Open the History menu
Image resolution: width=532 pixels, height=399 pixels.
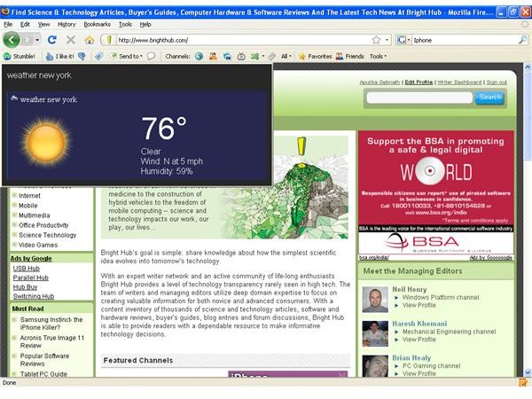click(66, 25)
